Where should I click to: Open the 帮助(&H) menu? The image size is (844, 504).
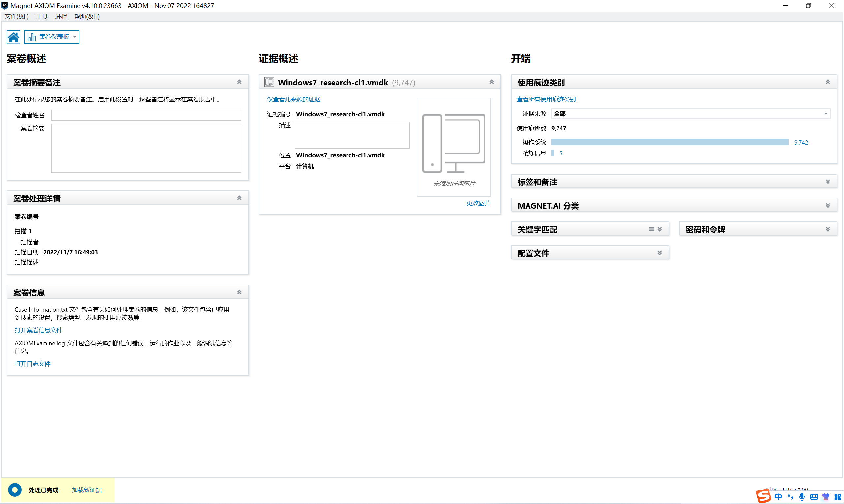87,17
